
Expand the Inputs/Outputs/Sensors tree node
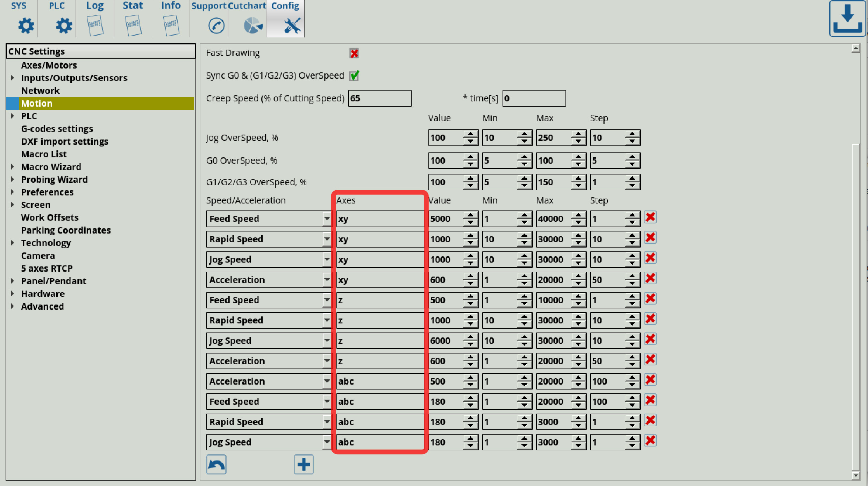coord(13,78)
